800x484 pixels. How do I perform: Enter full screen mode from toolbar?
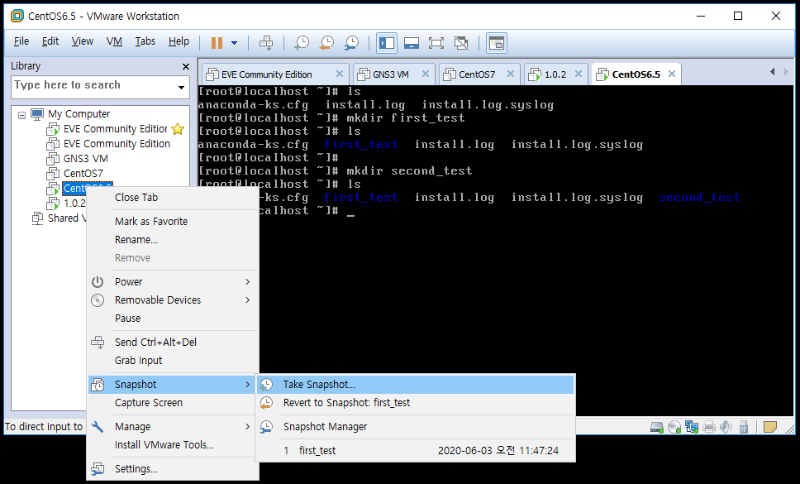[x=436, y=43]
